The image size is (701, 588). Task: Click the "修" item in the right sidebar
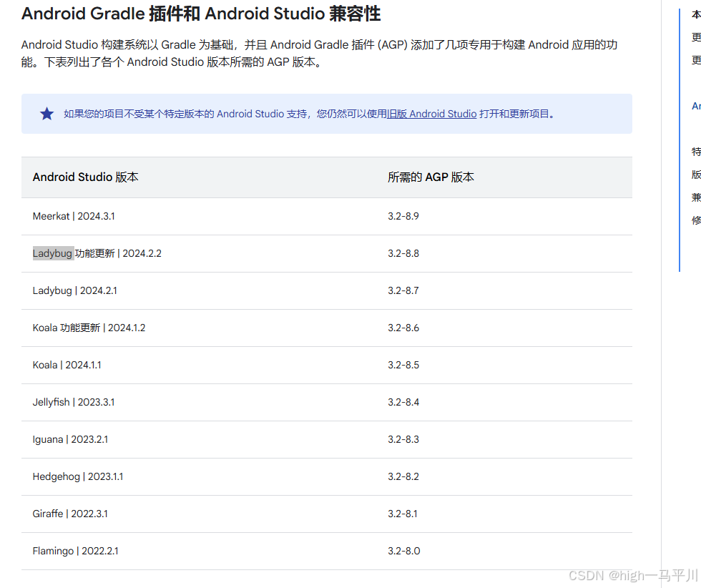click(694, 220)
